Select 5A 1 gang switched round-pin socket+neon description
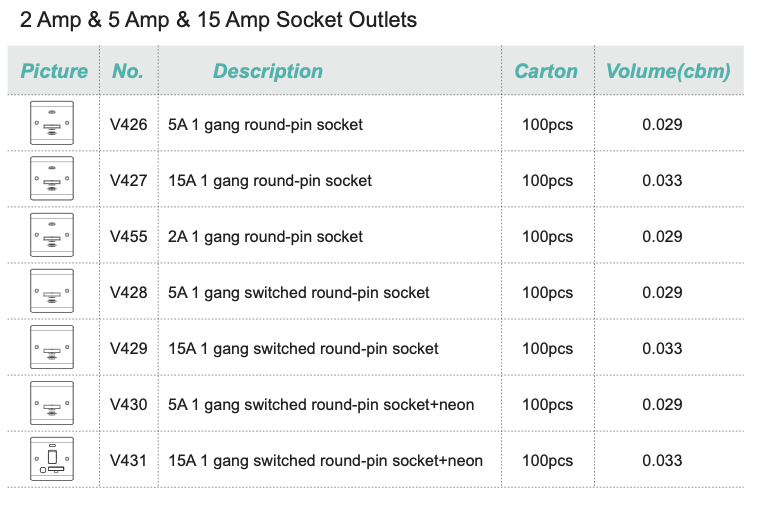760x516 pixels. click(x=321, y=405)
